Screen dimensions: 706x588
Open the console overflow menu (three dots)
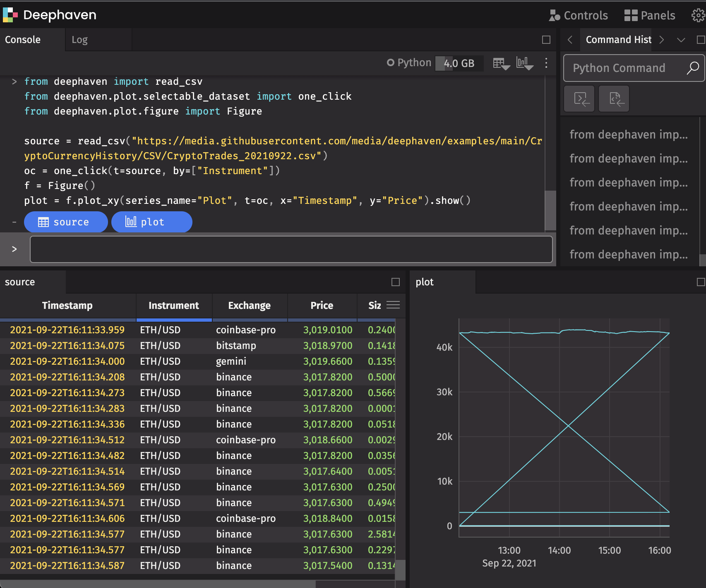click(546, 63)
